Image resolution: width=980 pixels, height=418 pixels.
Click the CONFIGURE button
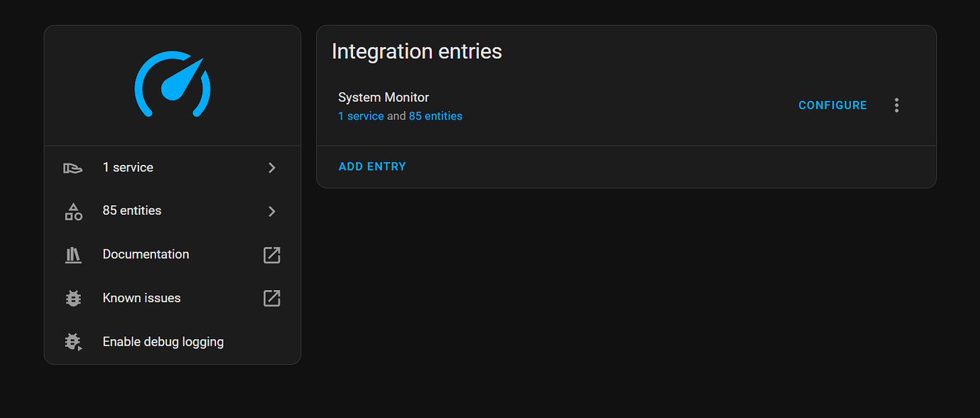(x=832, y=104)
